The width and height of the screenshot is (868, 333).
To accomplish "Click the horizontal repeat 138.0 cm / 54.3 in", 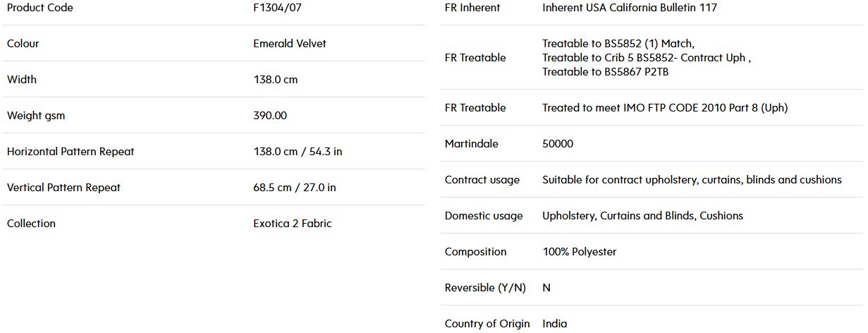I will tap(298, 152).
